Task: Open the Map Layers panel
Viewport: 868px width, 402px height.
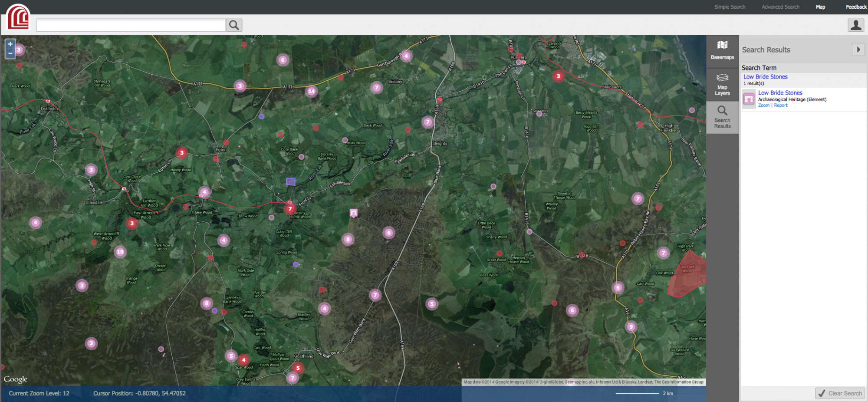Action: point(722,84)
